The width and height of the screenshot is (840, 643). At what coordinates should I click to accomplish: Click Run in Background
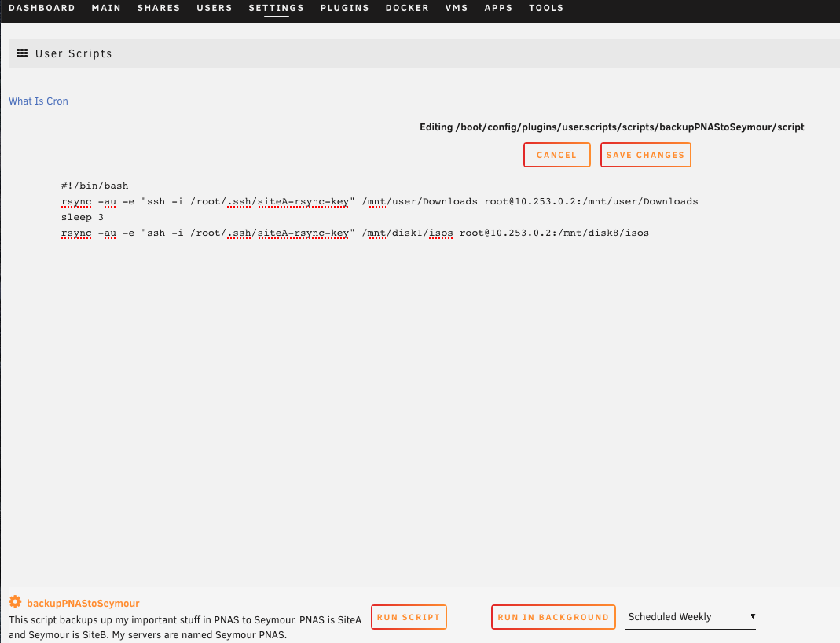point(552,617)
